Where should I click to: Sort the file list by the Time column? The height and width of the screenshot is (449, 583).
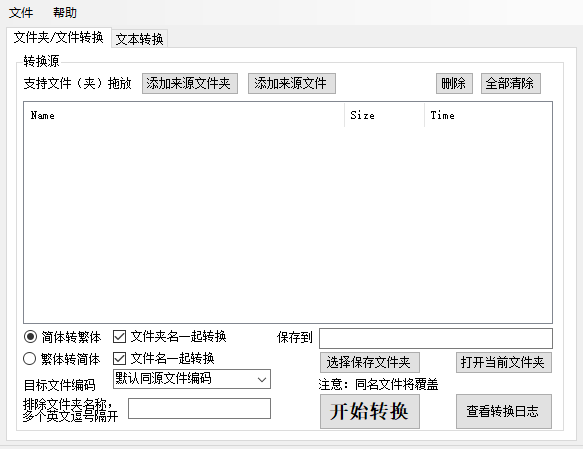488,115
